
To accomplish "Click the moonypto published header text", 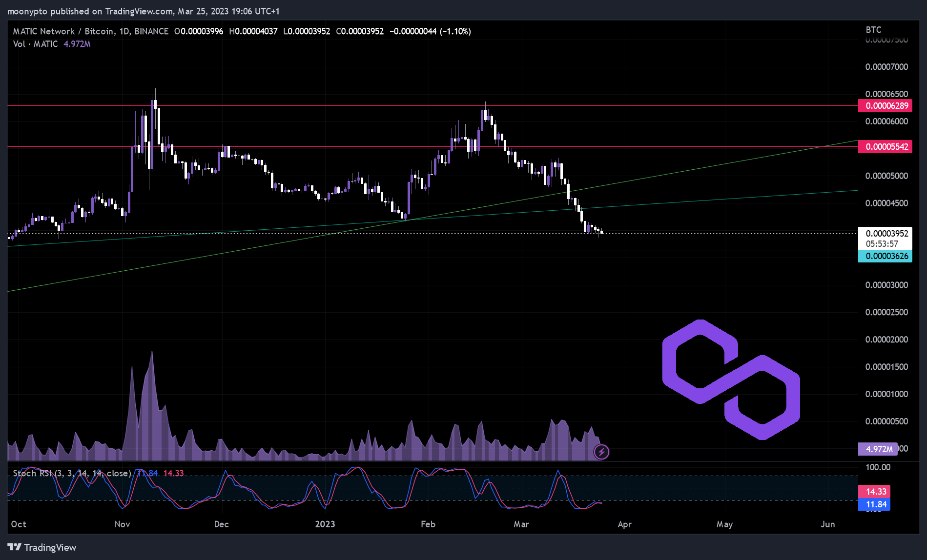I will point(144,11).
